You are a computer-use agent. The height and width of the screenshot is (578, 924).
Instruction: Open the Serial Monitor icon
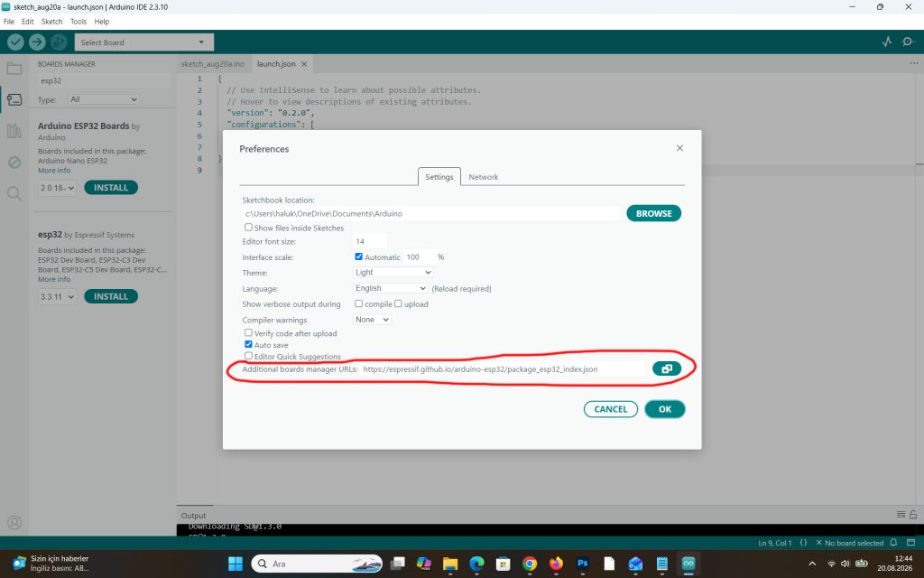click(909, 42)
